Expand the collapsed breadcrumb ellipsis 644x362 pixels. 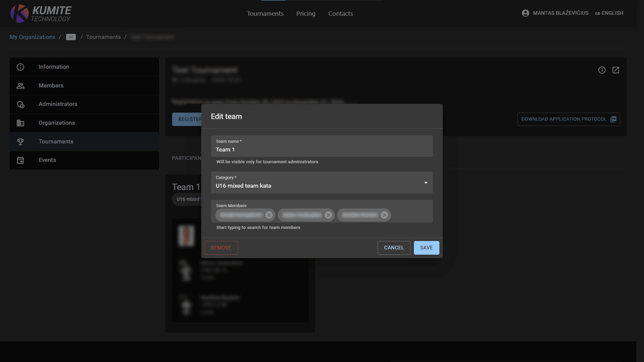(x=71, y=37)
